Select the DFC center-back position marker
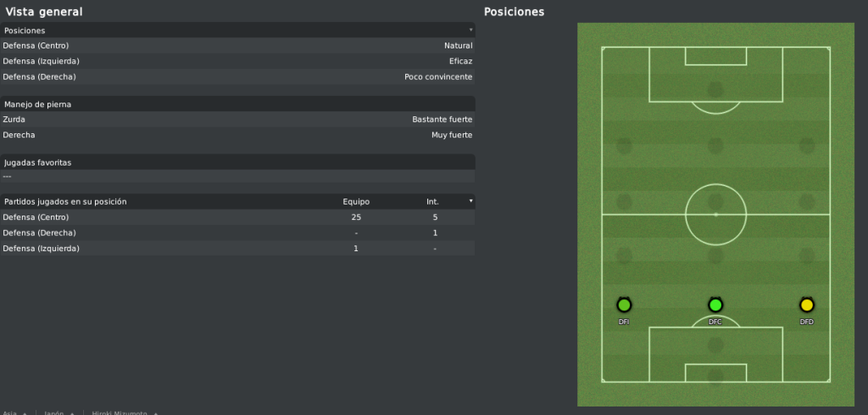 coord(715,305)
